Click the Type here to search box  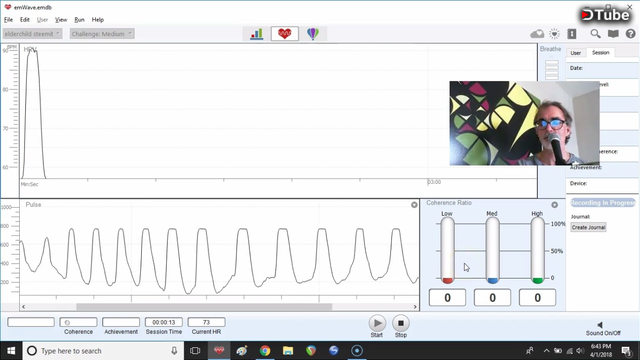(102, 351)
